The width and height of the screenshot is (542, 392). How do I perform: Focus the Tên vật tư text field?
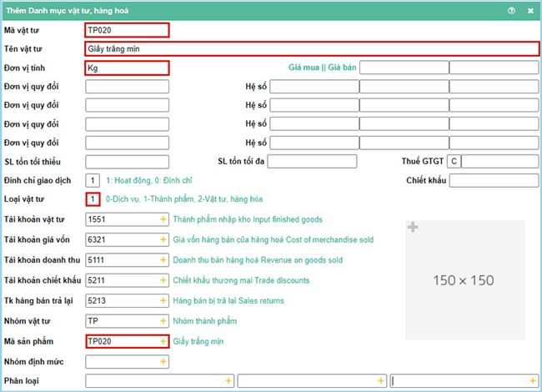point(312,48)
